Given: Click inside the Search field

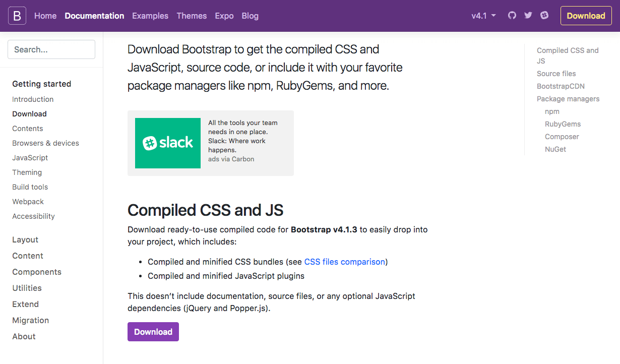Looking at the screenshot, I should 51,49.
